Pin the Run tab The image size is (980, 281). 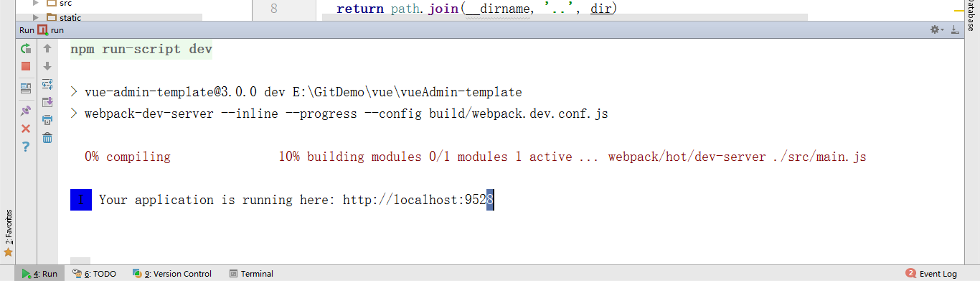pos(26,111)
